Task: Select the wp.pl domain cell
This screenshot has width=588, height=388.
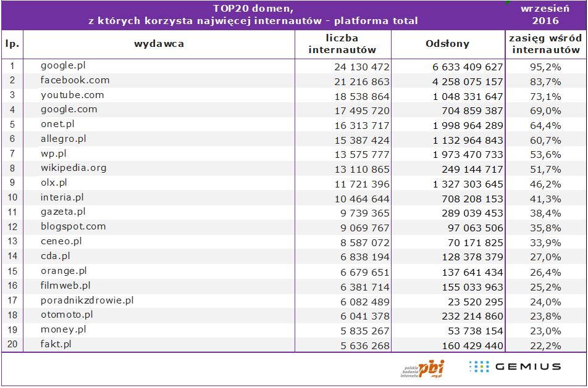Action: tap(54, 154)
